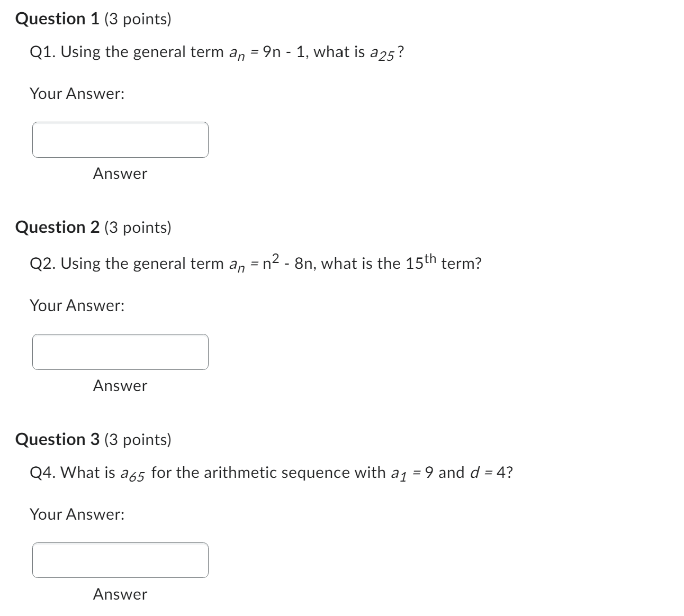Click the Your Answer label for Question 3
The image size is (684, 616).
click(77, 514)
